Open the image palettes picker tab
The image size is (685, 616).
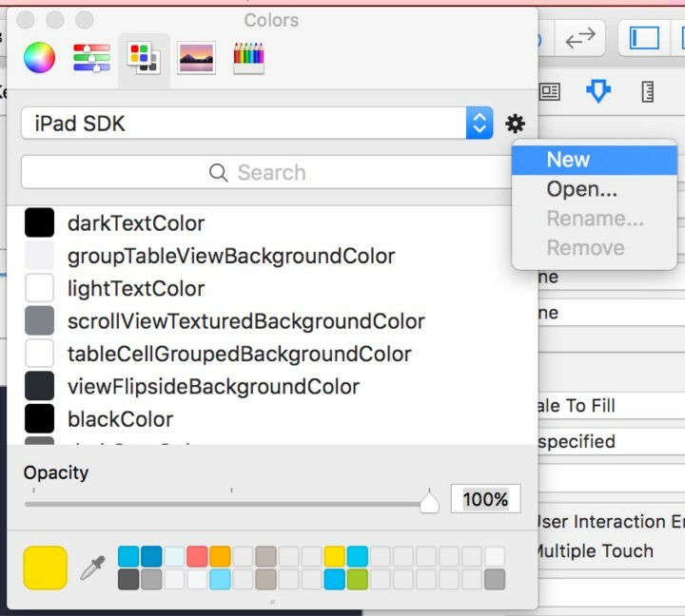point(196,59)
